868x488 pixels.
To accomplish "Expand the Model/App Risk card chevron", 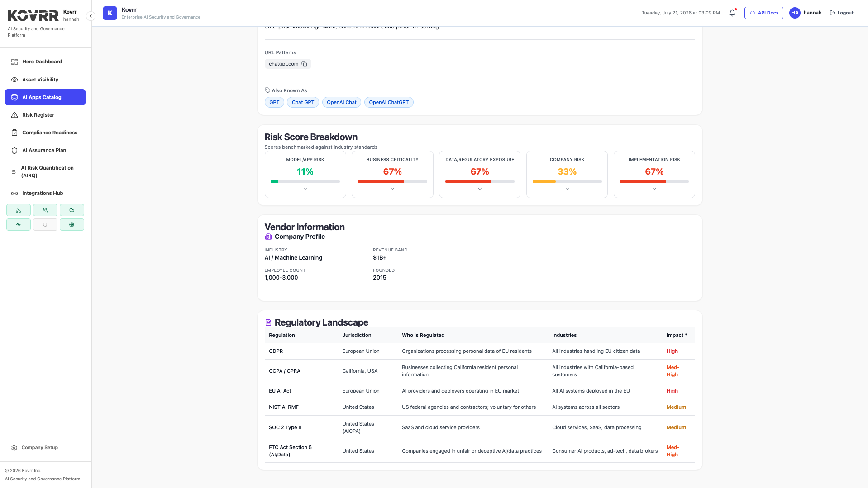I will point(305,189).
